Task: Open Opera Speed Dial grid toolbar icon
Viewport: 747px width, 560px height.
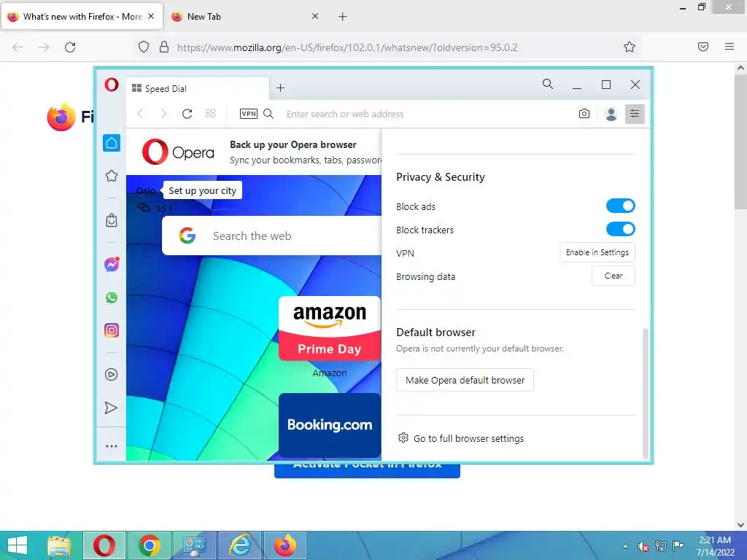Action: (211, 114)
